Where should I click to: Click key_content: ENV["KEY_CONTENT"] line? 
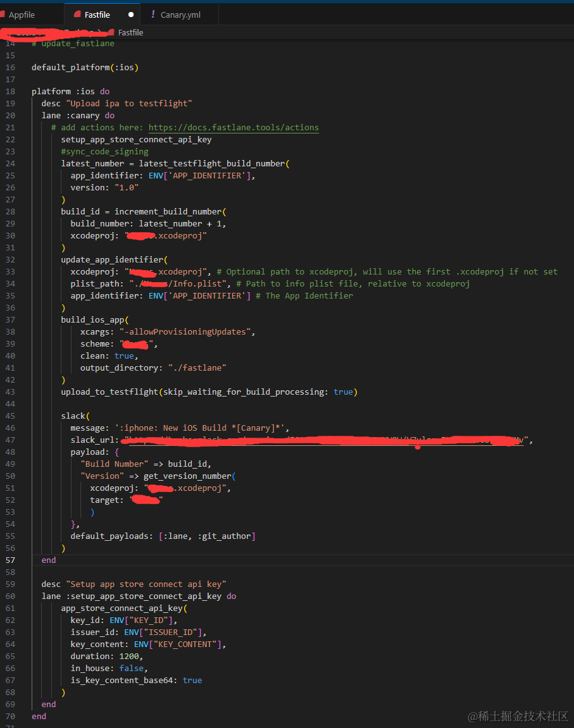[148, 645]
